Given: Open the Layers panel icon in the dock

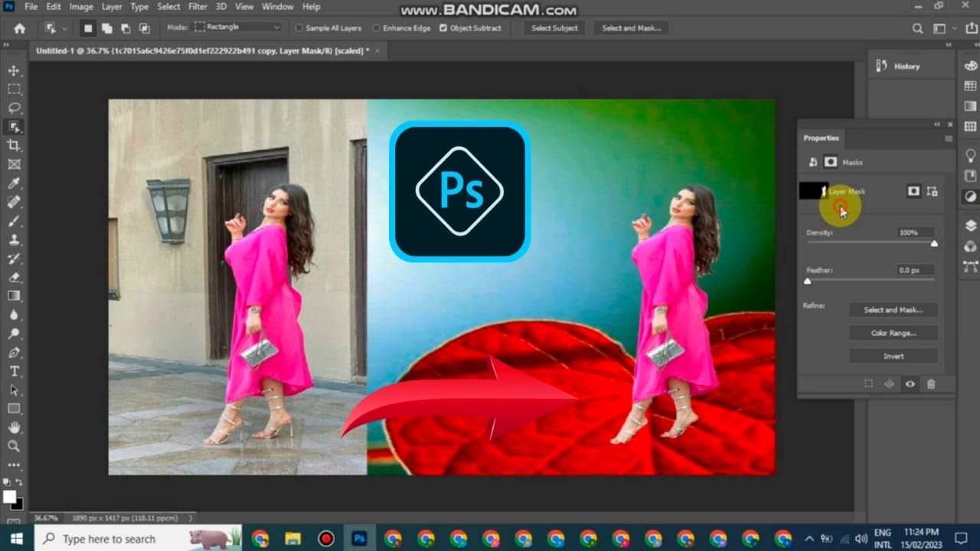Looking at the screenshot, I should [970, 226].
